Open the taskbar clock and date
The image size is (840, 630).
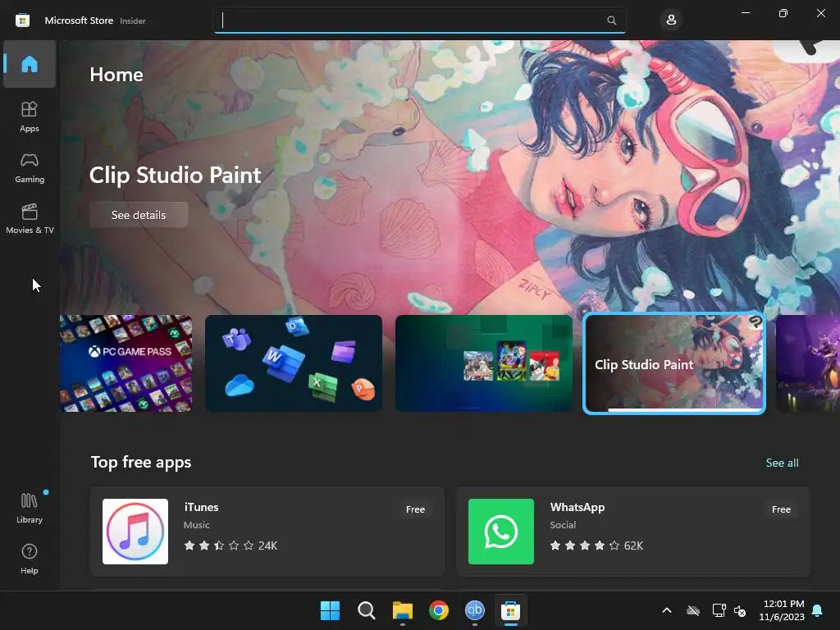(x=782, y=610)
